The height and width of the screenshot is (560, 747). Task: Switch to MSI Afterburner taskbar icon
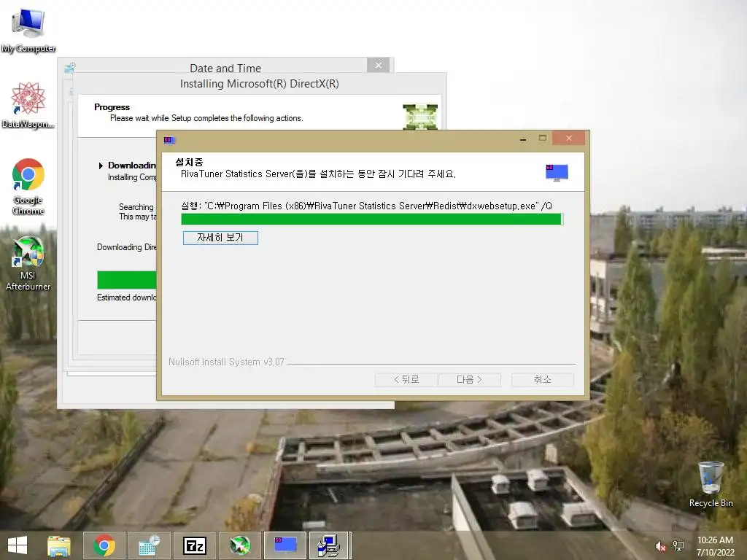pyautogui.click(x=239, y=545)
